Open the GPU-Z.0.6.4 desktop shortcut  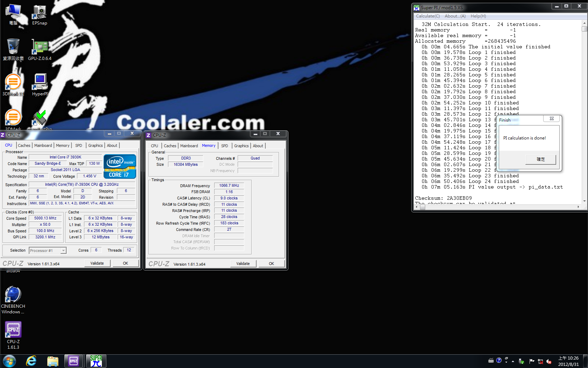pyautogui.click(x=40, y=50)
